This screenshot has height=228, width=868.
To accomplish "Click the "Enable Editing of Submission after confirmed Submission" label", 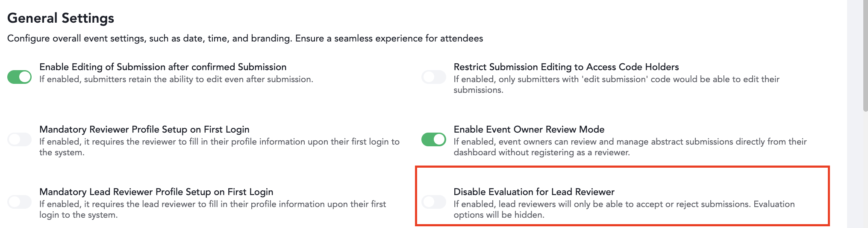I will 163,67.
